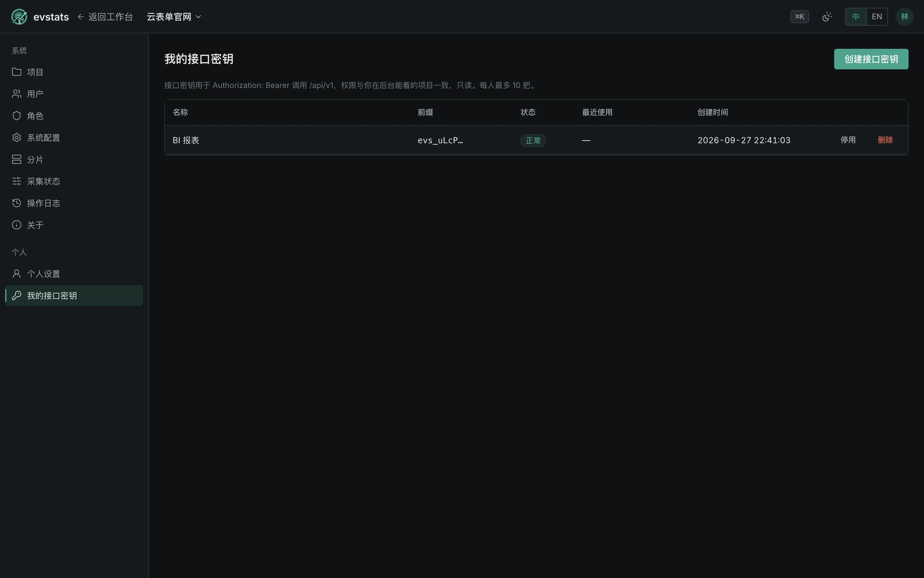Open 项目 in the sidebar
924x578 pixels.
pyautogui.click(x=74, y=72)
